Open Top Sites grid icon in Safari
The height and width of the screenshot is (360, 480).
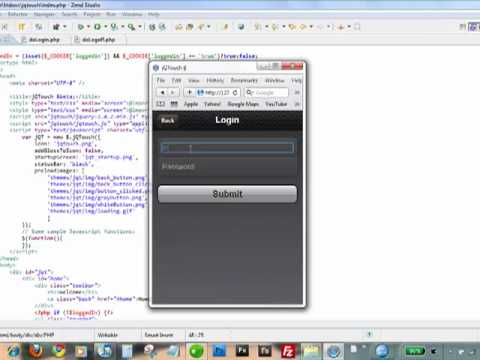[x=174, y=104]
